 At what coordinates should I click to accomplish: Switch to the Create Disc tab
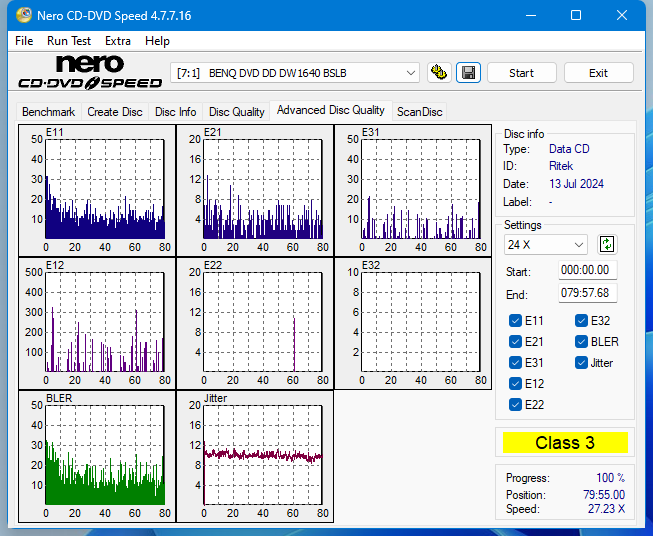(115, 112)
